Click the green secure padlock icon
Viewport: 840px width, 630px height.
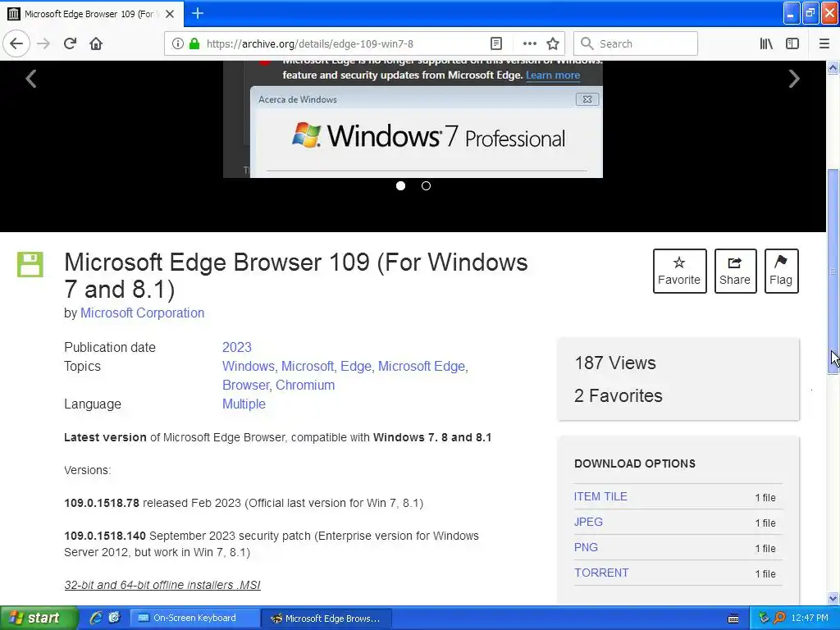(x=194, y=44)
